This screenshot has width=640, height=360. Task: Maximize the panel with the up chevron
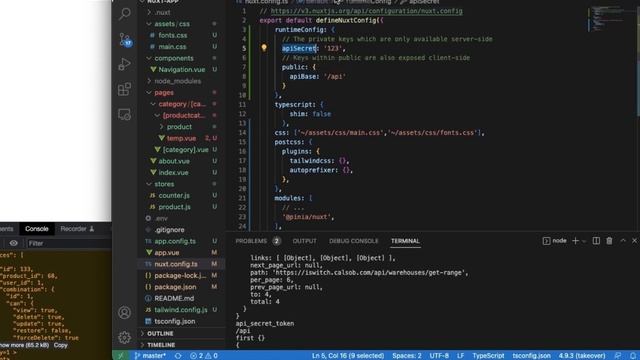click(x=623, y=241)
